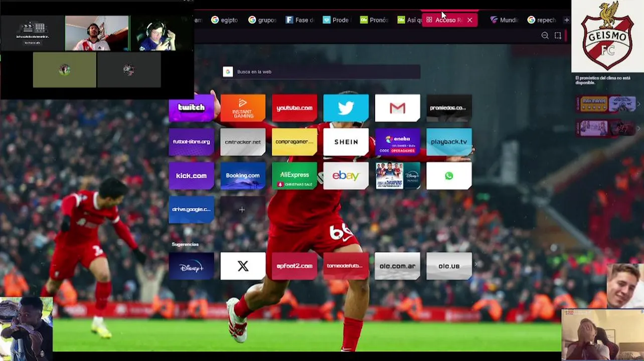Viewport: 644px width, 361px height.
Task: Click the weather unavailable message text
Action: pyautogui.click(x=603, y=80)
